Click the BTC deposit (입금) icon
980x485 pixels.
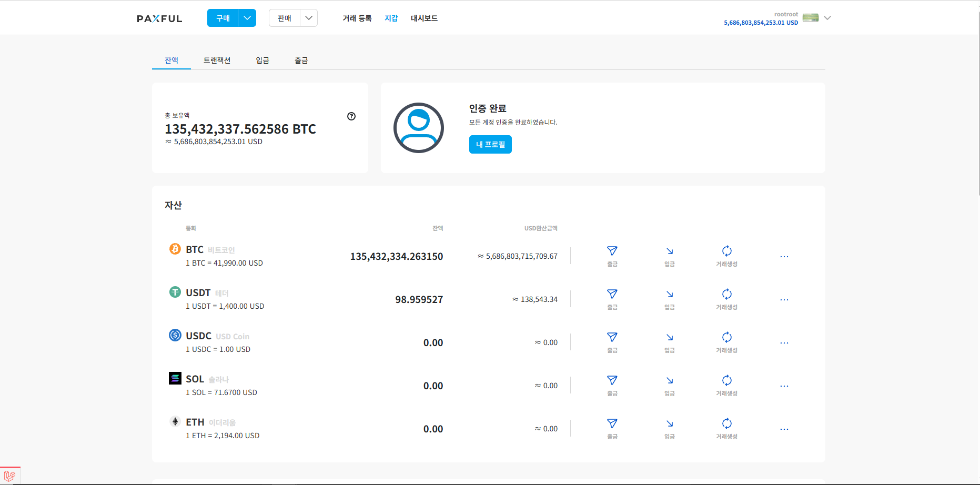669,251
